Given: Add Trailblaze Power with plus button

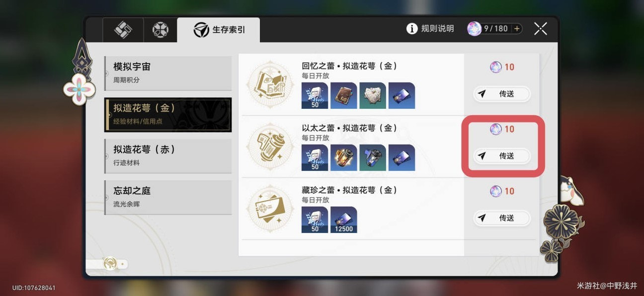Looking at the screenshot, I should point(517,29).
